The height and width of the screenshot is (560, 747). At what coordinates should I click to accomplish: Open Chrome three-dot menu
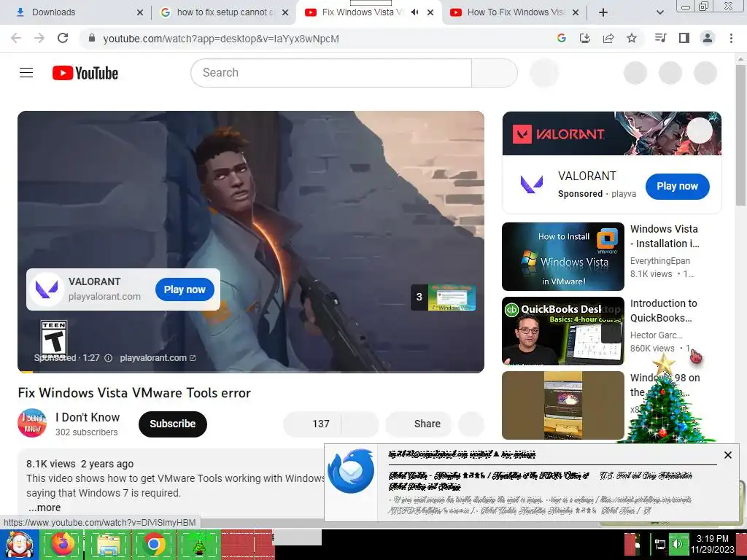[x=731, y=38]
